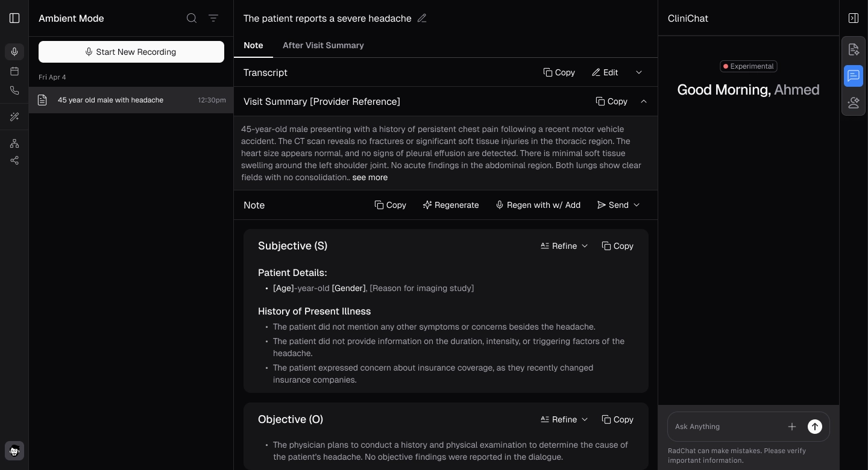Expand the Transcript section chevron
Viewport: 868px width, 470px height.
(639, 72)
